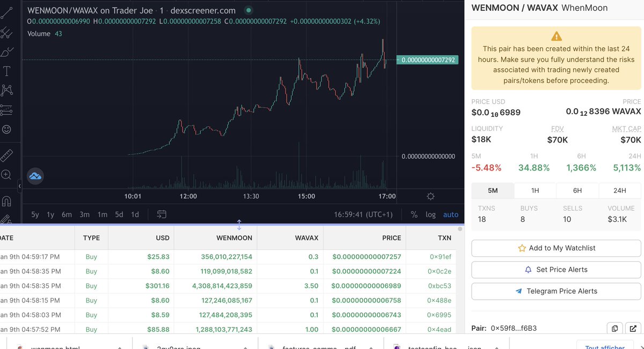Image resolution: width=644 pixels, height=349 pixels.
Task: Click the $301.16 USD cell
Action: pyautogui.click(x=157, y=286)
